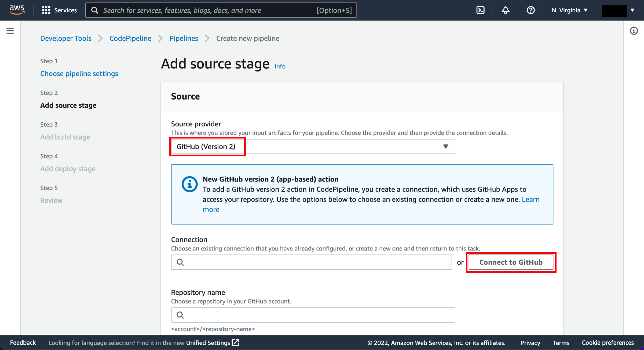Open the help question mark menu
Screen dimensions: 644x350
[x=530, y=10]
